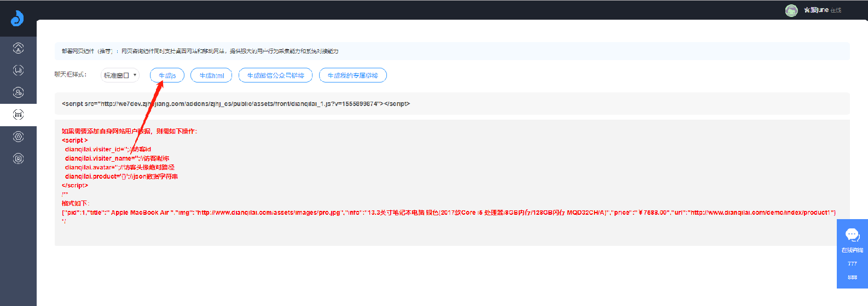
Task: Click the 格式如下 label
Action: pyautogui.click(x=76, y=203)
